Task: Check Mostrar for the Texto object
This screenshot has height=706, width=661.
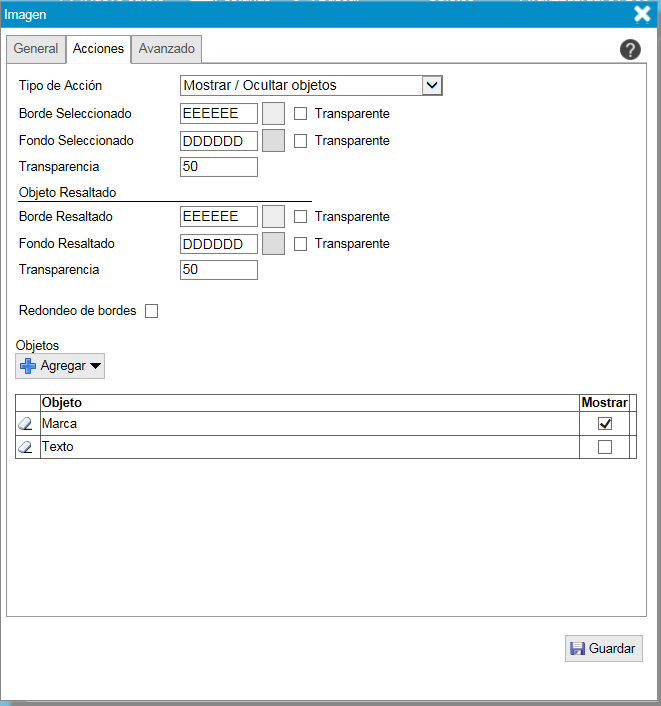Action: [x=604, y=448]
